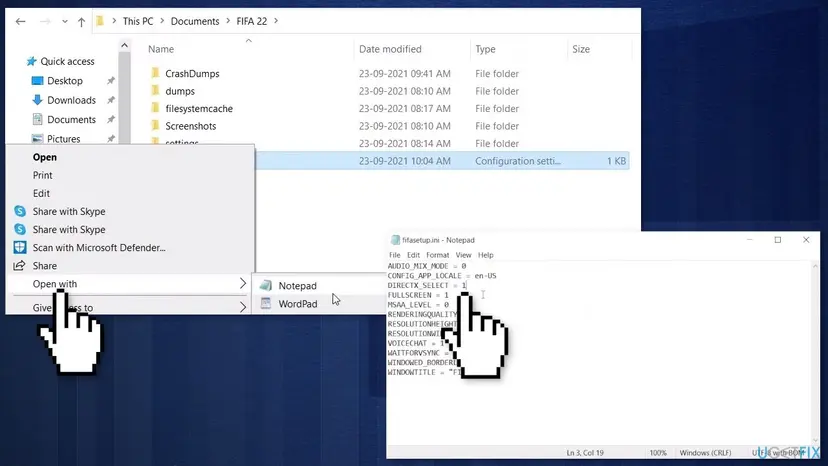The image size is (828, 466).
Task: Choose Edit in the context menu
Action: coord(41,193)
